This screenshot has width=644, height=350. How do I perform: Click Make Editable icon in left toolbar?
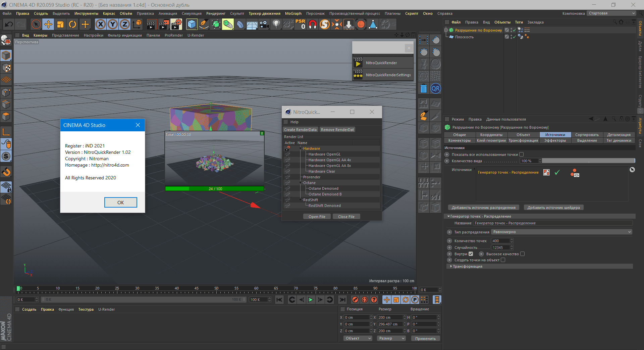(6, 40)
